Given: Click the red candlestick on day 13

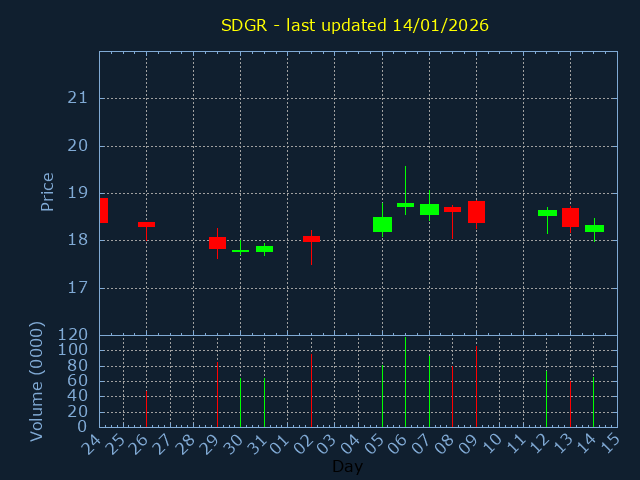Looking at the screenshot, I should [570, 217].
